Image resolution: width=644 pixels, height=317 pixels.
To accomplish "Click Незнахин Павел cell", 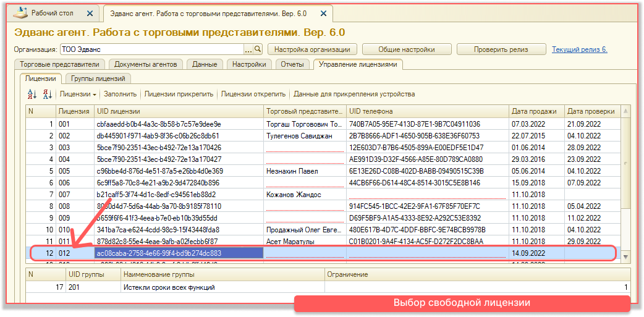I will point(305,171).
